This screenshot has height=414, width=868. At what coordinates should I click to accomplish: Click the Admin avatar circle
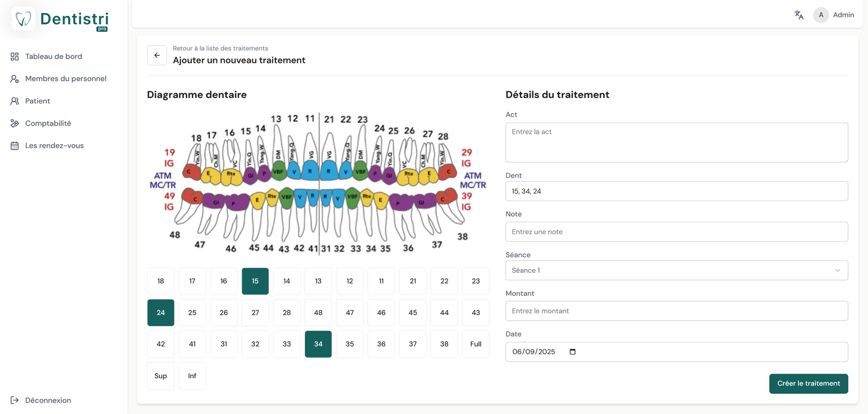coord(821,15)
